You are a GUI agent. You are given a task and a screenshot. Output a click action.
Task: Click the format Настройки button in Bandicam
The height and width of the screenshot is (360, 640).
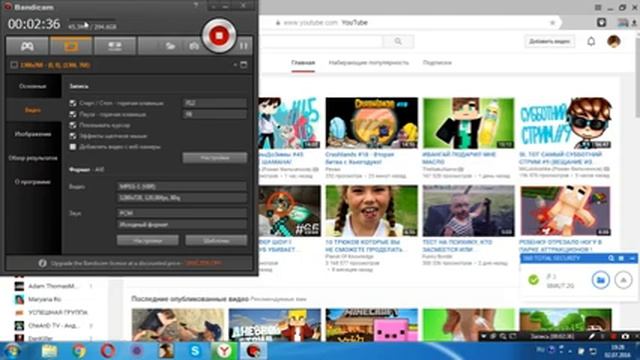[147, 240]
